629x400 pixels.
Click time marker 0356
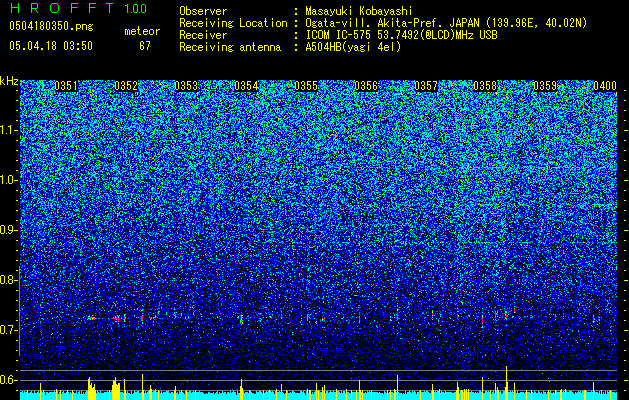366,86
